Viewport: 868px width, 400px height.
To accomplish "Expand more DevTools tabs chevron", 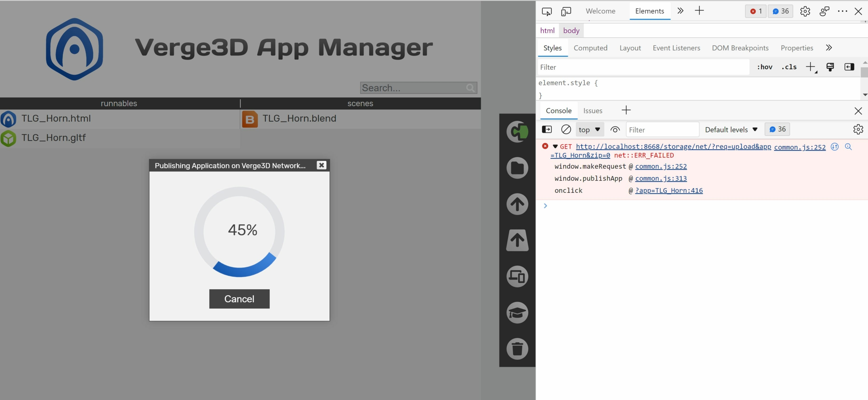I will [x=680, y=11].
